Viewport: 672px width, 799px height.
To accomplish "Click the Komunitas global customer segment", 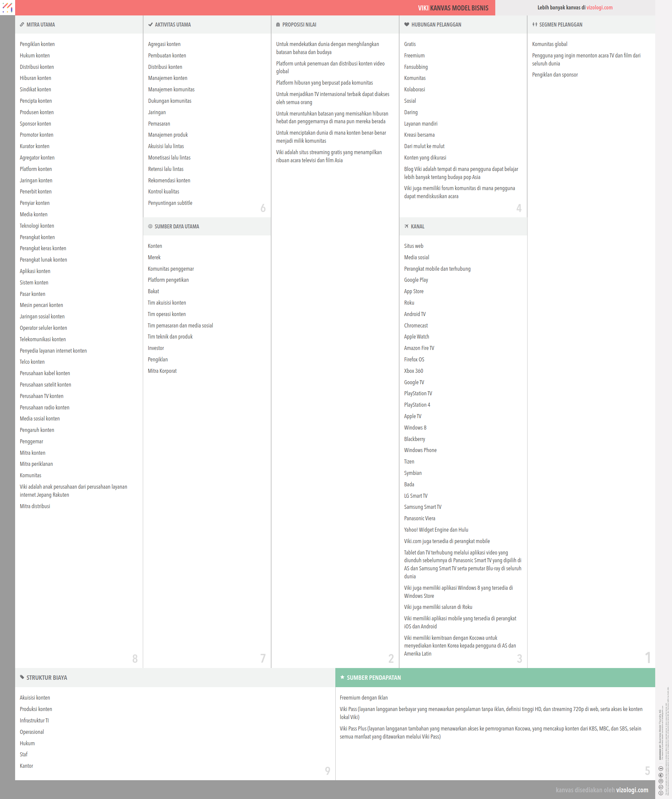I will 549,44.
